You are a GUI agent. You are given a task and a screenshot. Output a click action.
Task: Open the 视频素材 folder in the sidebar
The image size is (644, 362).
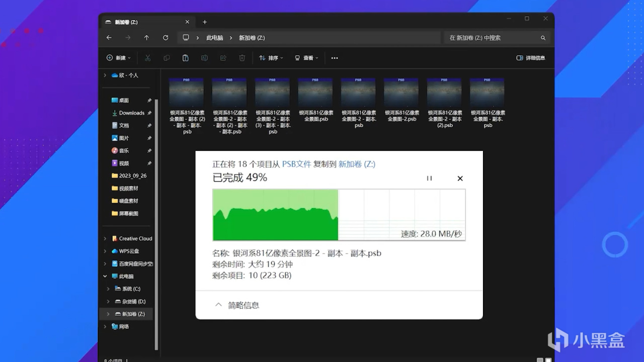click(x=128, y=189)
